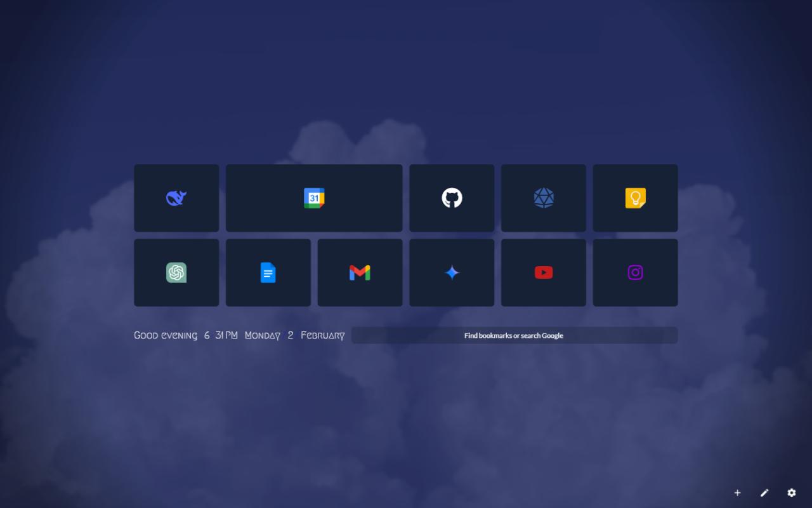The height and width of the screenshot is (508, 812).
Task: Open the Gemini sparkle tile
Action: 452,272
